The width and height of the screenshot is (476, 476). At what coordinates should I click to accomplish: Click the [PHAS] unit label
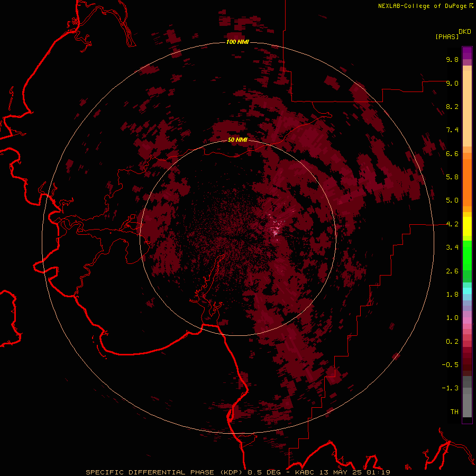tap(447, 36)
